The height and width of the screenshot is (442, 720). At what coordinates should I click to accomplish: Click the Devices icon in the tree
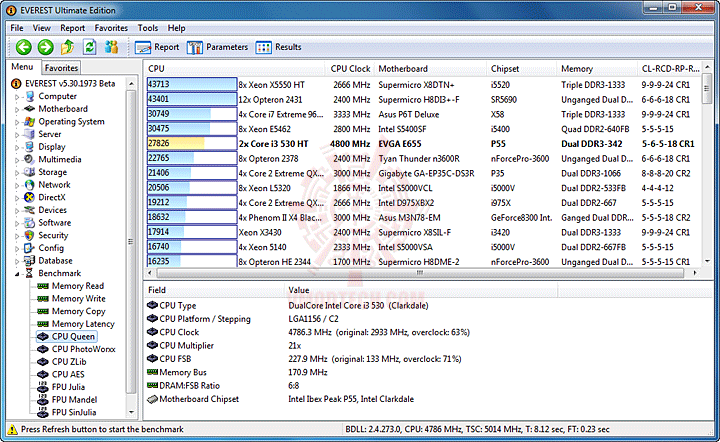point(29,210)
